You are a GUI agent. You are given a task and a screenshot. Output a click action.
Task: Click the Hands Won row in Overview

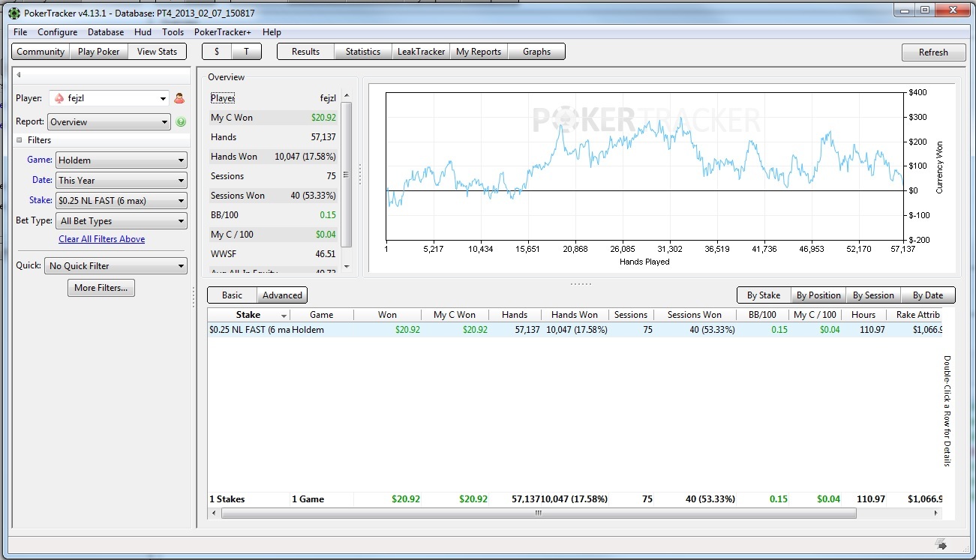[x=274, y=157]
